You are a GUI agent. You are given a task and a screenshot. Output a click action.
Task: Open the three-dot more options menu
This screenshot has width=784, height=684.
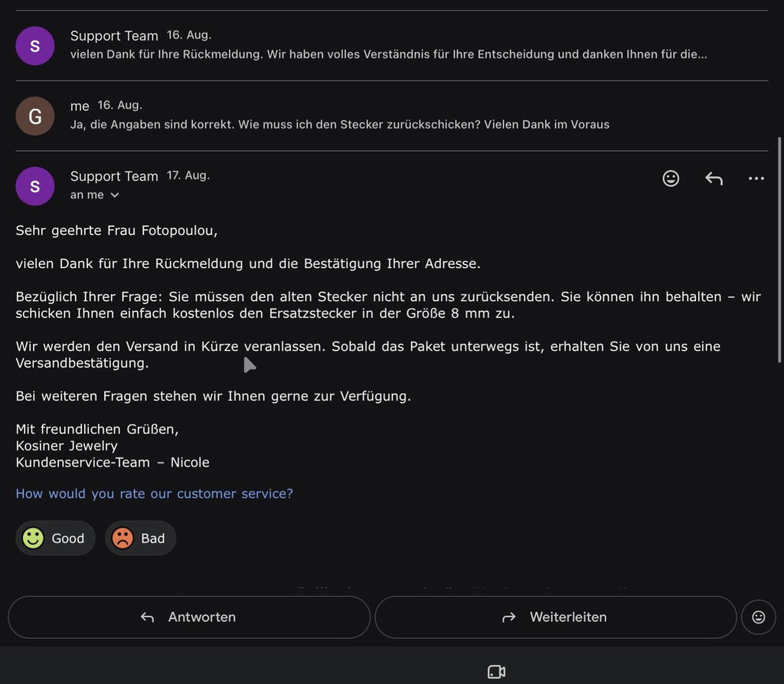[756, 178]
